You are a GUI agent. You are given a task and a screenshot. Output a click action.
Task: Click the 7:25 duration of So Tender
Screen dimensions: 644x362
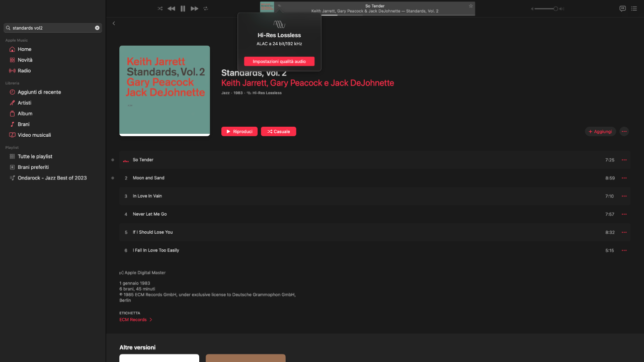pos(610,160)
